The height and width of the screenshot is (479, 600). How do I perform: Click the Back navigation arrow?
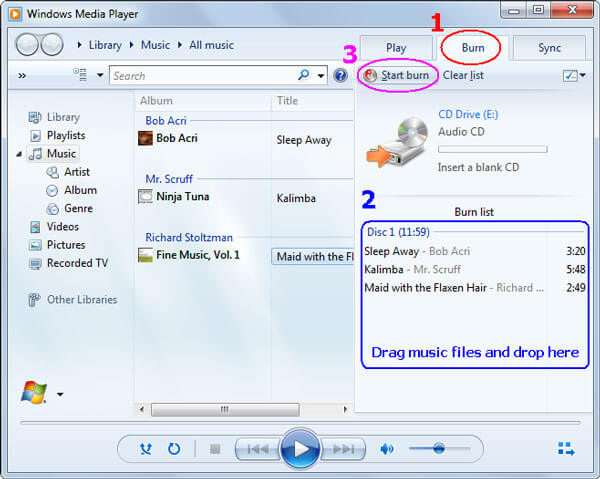(x=27, y=45)
